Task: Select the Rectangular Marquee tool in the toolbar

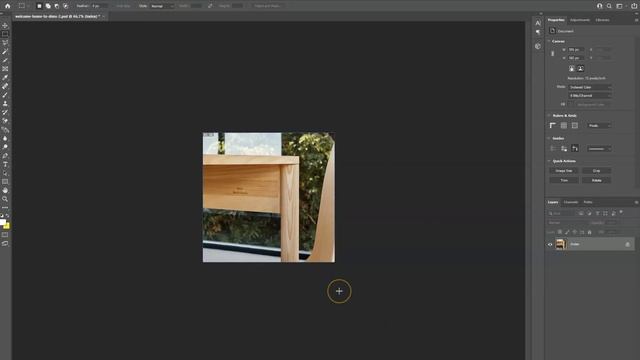Action: pyautogui.click(x=5, y=34)
